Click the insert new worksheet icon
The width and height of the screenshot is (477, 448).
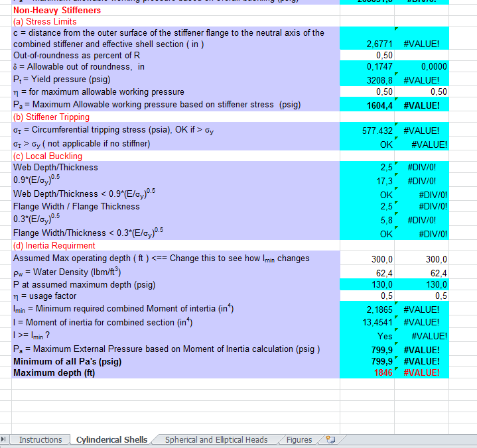pos(330,439)
